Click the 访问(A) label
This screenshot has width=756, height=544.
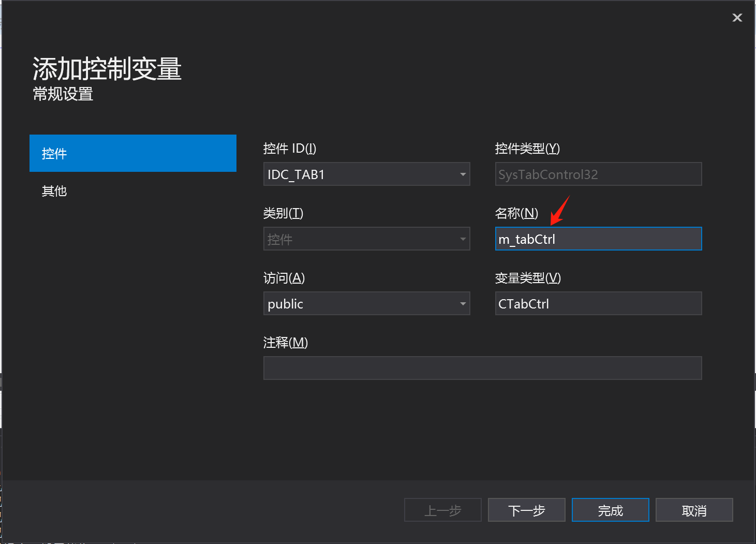[284, 278]
